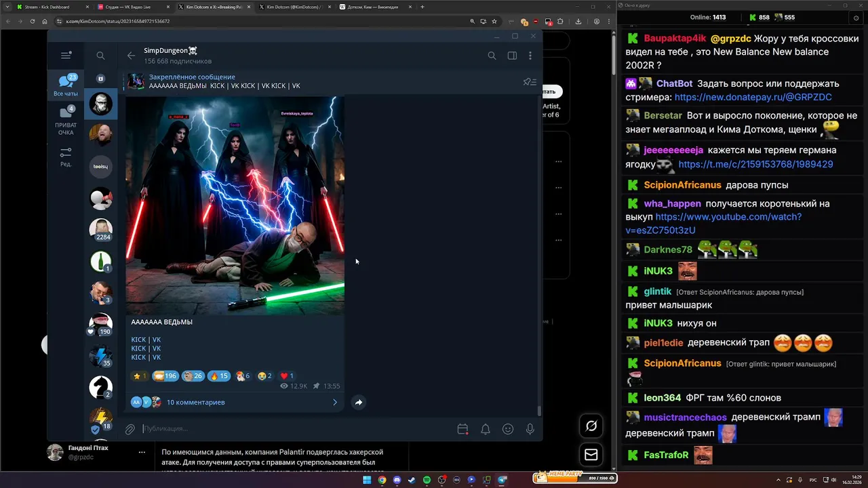This screenshot has width=868, height=488.
Task: Go back from the SimpDungeon channel
Action: tap(131, 56)
